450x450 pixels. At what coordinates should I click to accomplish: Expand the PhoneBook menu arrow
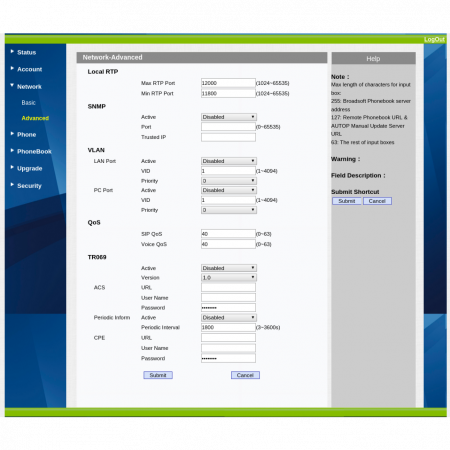[x=12, y=151]
